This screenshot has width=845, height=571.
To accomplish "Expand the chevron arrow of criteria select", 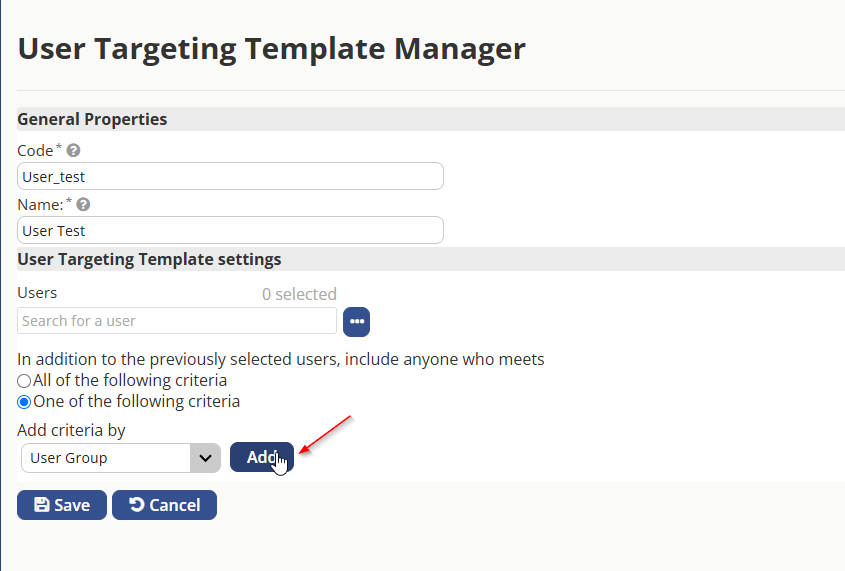I will pos(205,458).
